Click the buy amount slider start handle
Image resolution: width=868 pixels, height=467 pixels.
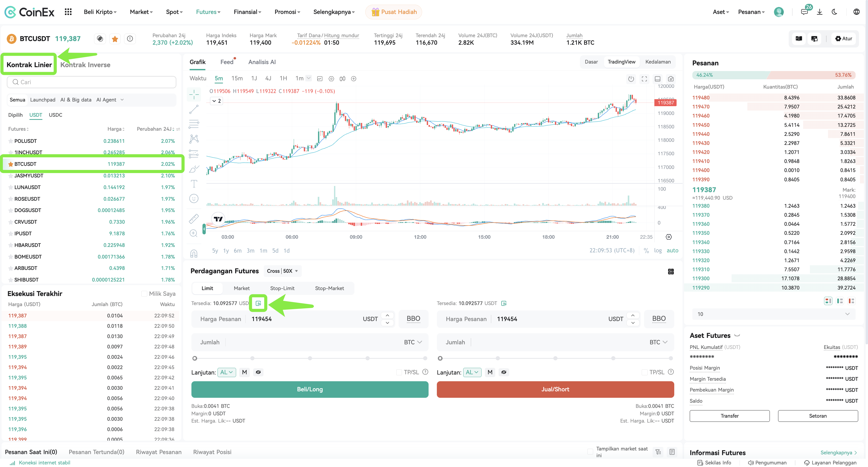tap(195, 358)
